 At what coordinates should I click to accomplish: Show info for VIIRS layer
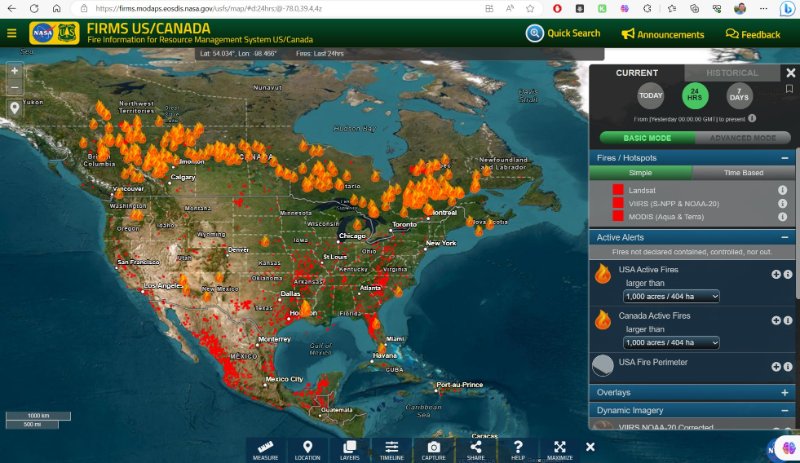[782, 203]
